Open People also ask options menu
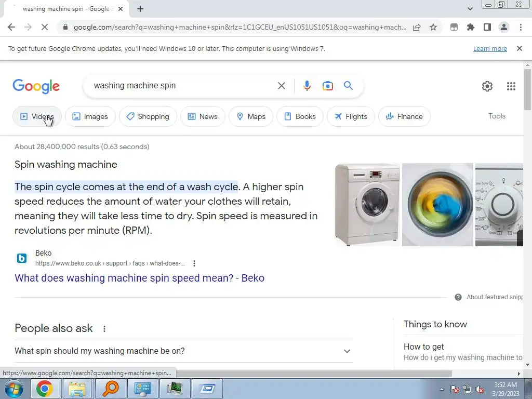The width and height of the screenshot is (532, 399). tap(104, 328)
